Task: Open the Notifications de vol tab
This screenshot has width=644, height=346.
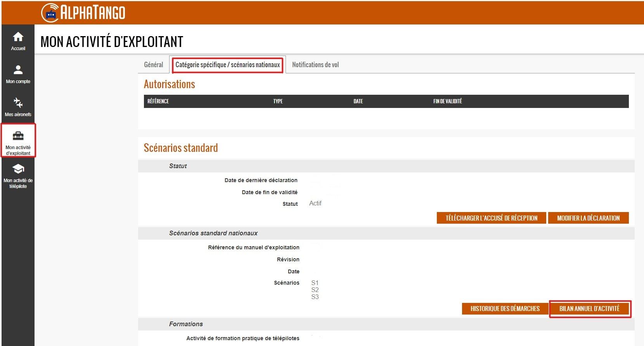Action: (315, 65)
